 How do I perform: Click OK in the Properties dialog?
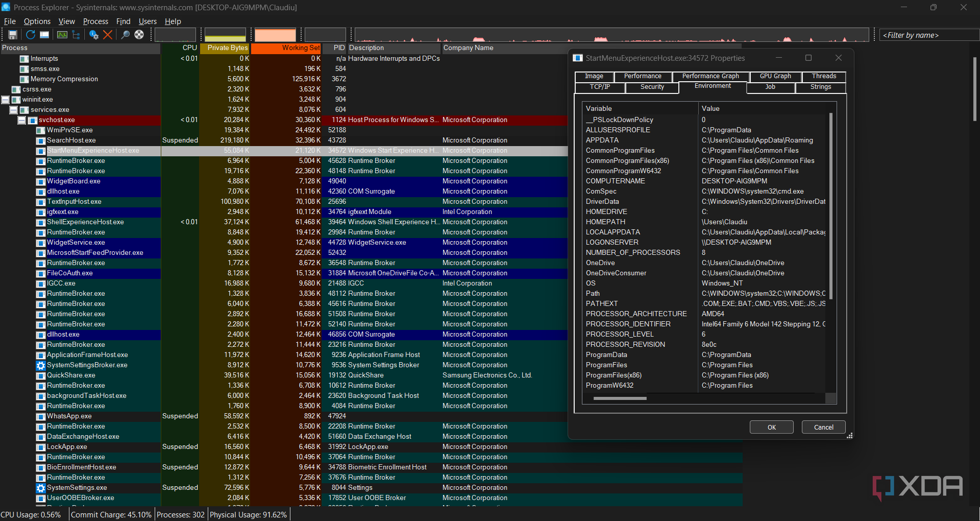[x=772, y=427]
